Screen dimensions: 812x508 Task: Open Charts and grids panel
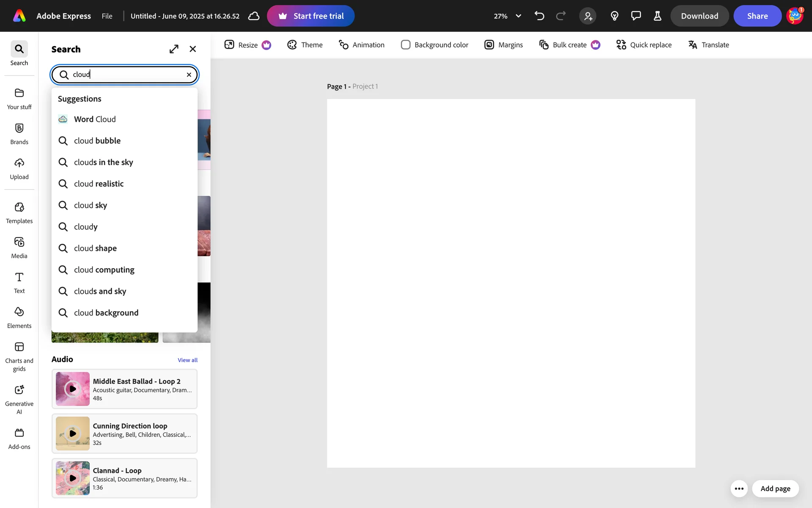pyautogui.click(x=19, y=356)
